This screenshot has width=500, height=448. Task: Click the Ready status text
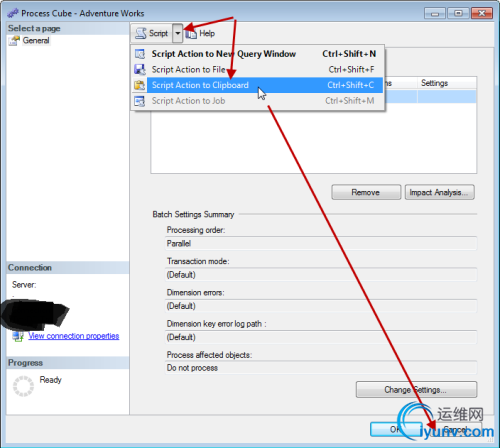pyautogui.click(x=51, y=380)
